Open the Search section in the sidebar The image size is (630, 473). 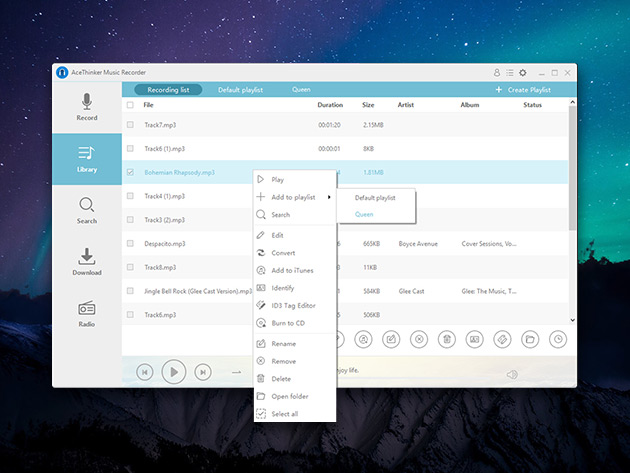[87, 211]
